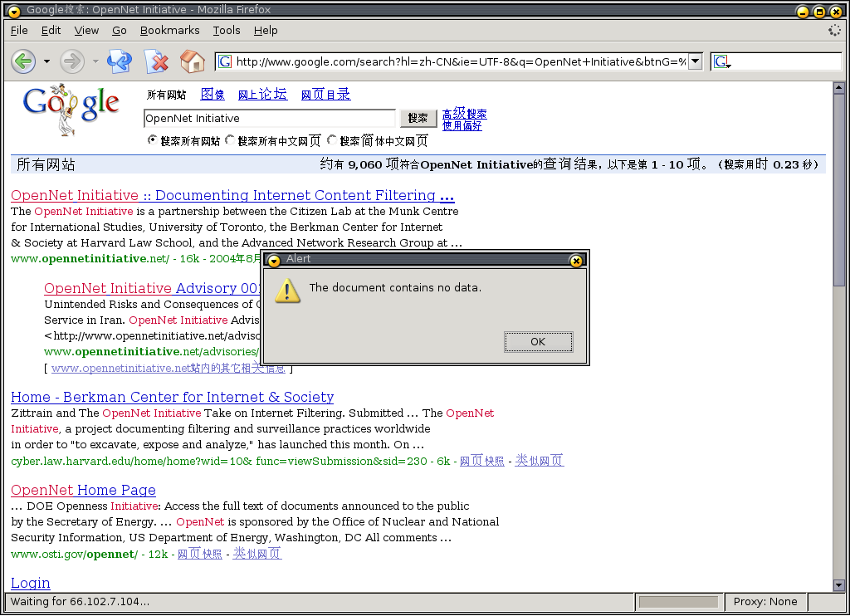Click the Proxy: None status bar panel
Screen dimensions: 850x616
[x=765, y=602]
